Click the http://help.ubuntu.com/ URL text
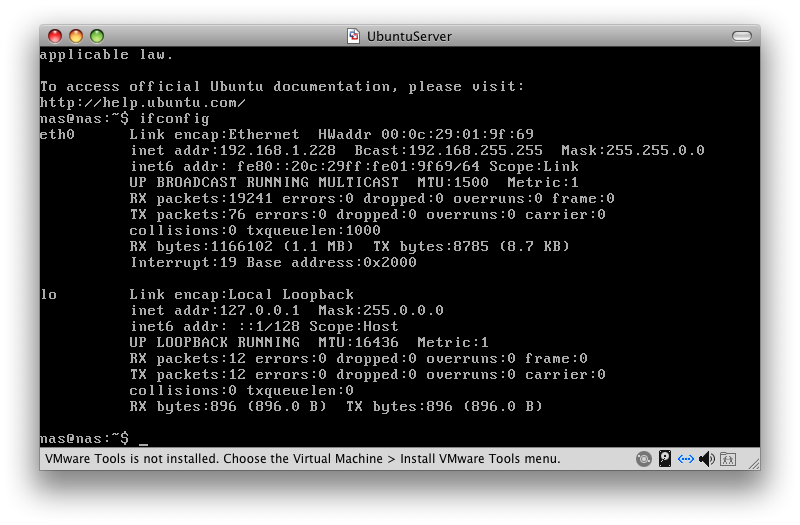Image resolution: width=800 pixels, height=525 pixels. tap(143, 103)
